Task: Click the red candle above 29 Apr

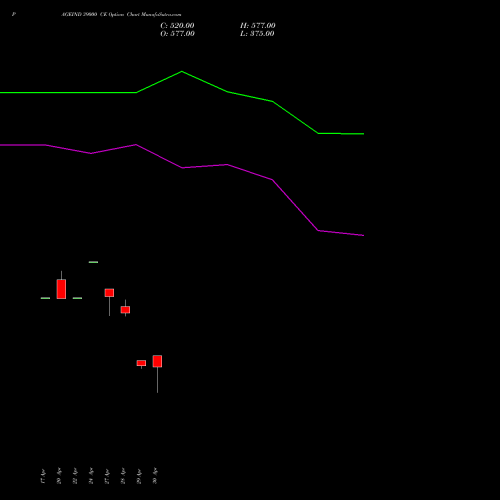Action: 141,363
